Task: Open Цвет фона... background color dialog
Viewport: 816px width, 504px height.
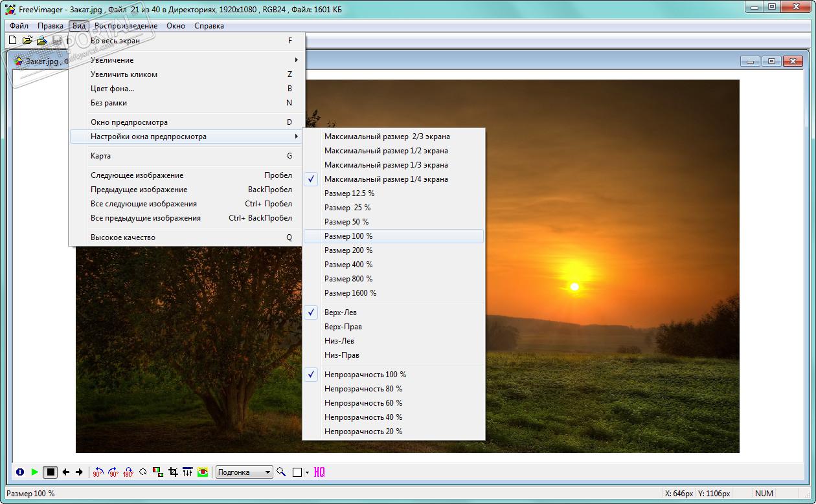Action: [187, 89]
